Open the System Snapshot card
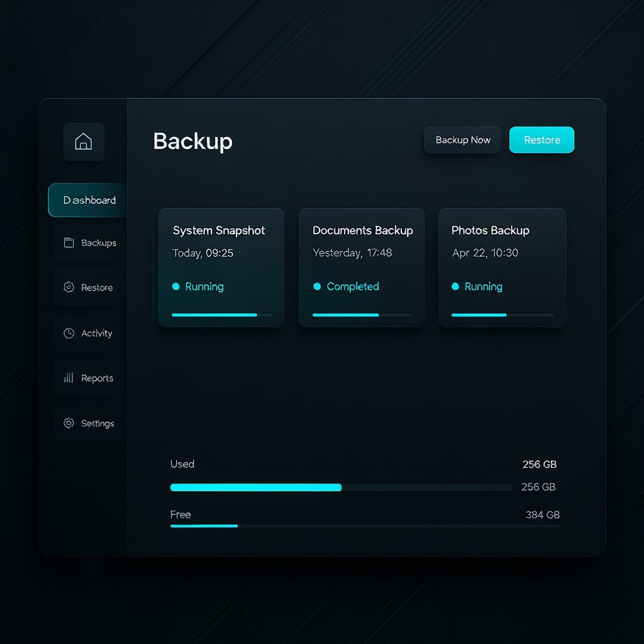 [x=221, y=268]
